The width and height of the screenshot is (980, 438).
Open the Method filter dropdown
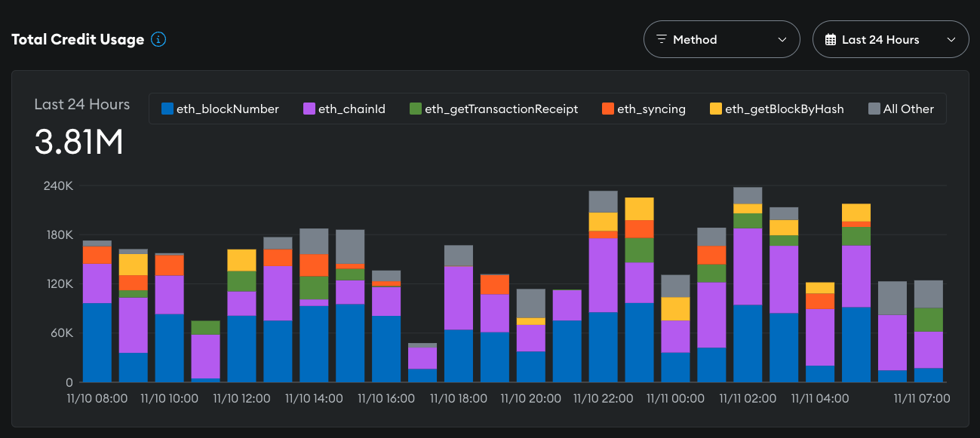(x=721, y=40)
